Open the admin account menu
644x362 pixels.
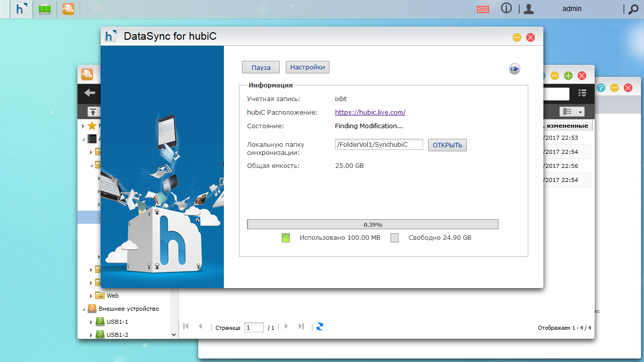click(572, 9)
